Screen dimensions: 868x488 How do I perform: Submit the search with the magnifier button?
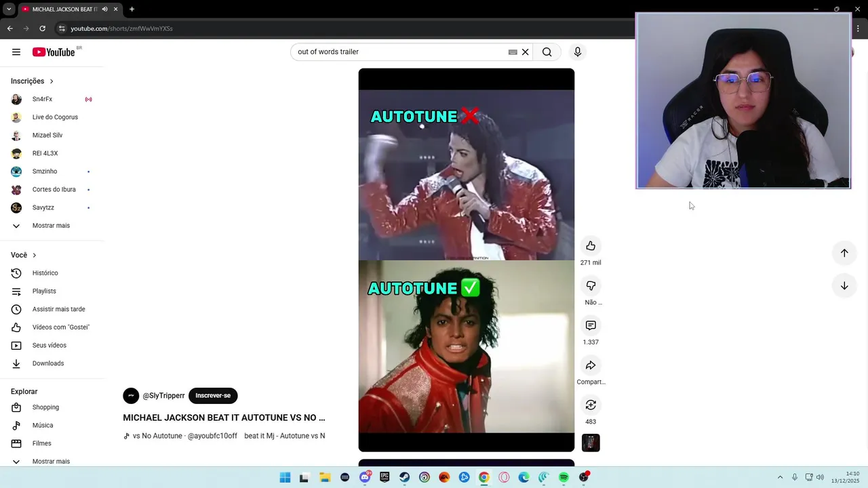coord(547,52)
